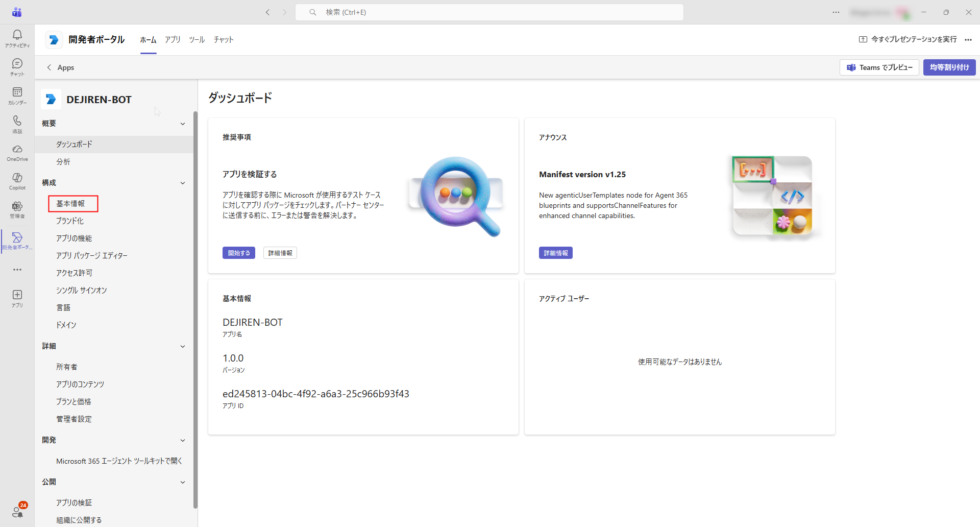Collapse the 開発 section chevron

pyautogui.click(x=183, y=440)
